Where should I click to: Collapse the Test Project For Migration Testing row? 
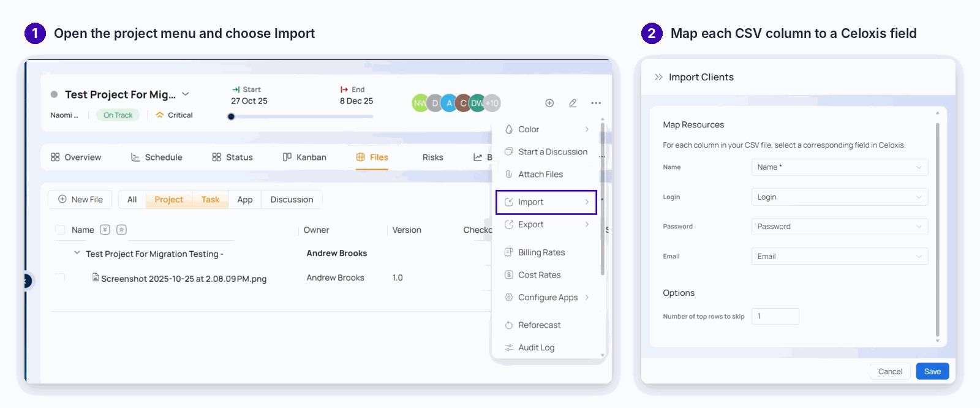point(77,252)
